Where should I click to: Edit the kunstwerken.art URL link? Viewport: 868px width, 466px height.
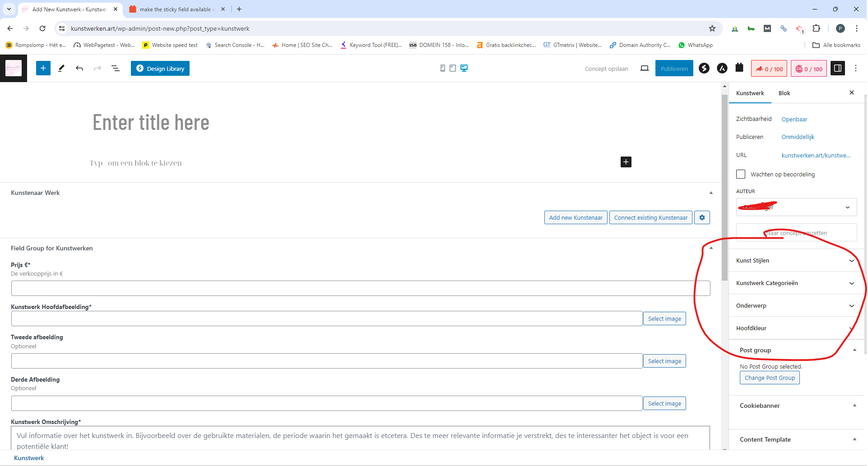tap(816, 155)
